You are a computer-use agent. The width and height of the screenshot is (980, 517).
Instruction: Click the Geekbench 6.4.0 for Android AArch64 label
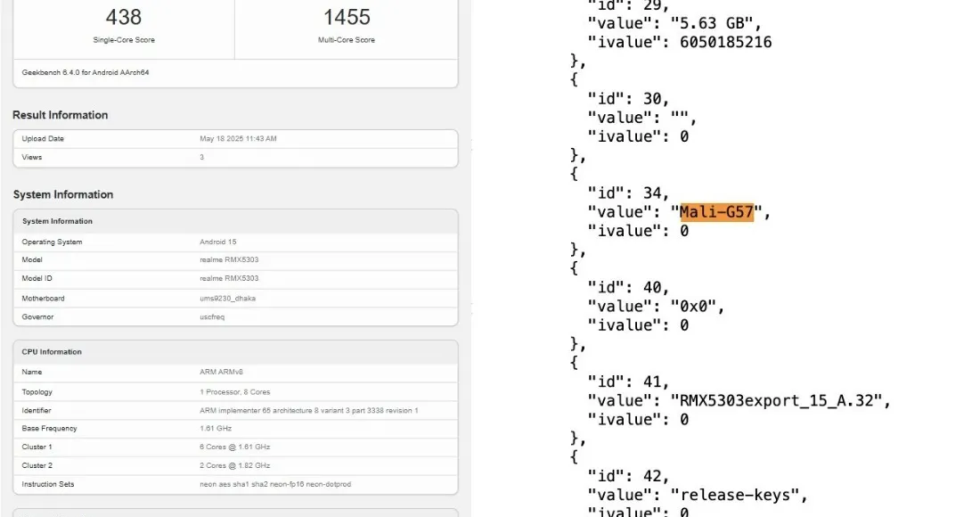tap(86, 72)
